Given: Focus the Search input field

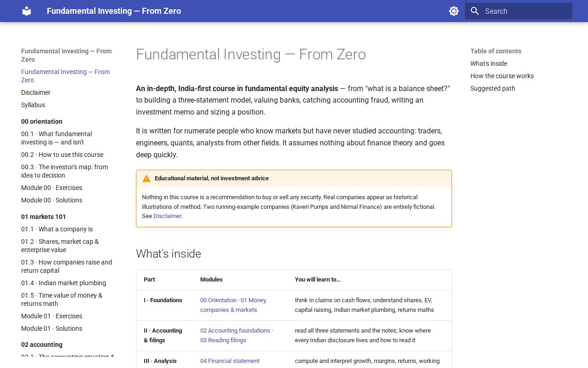Looking at the screenshot, I should tap(519, 11).
